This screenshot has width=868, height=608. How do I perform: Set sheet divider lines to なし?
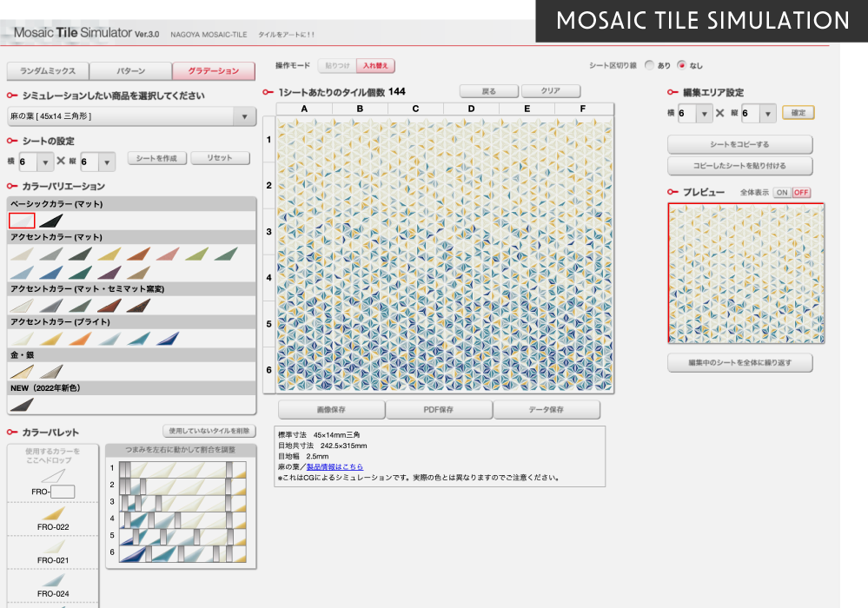(682, 65)
